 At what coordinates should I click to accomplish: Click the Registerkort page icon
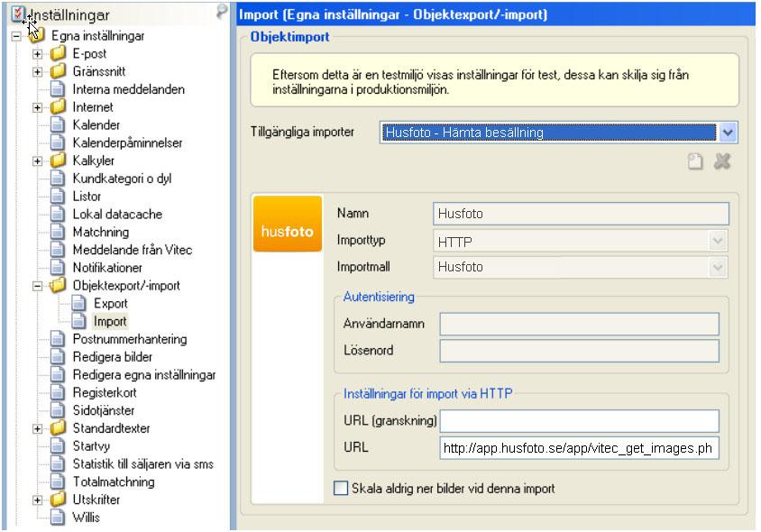click(x=58, y=393)
